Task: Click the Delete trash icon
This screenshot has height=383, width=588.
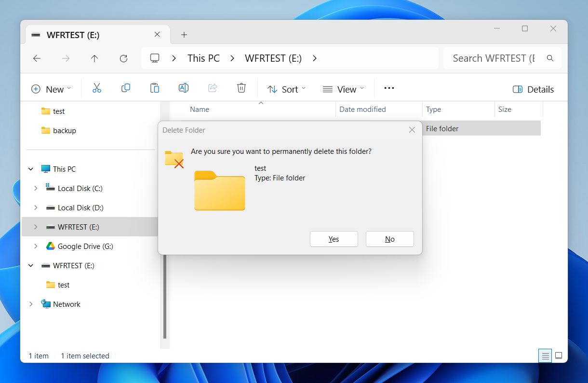Action: (x=241, y=88)
